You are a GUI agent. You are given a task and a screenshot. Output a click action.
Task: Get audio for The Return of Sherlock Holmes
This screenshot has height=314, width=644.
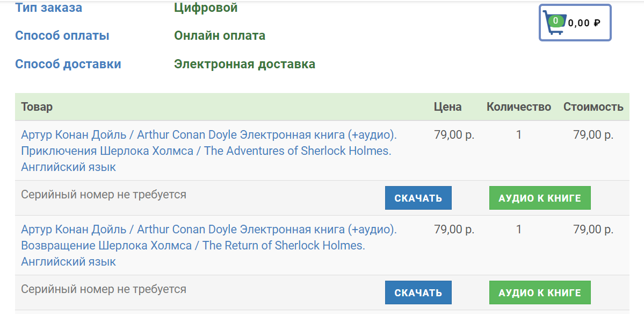click(x=540, y=292)
